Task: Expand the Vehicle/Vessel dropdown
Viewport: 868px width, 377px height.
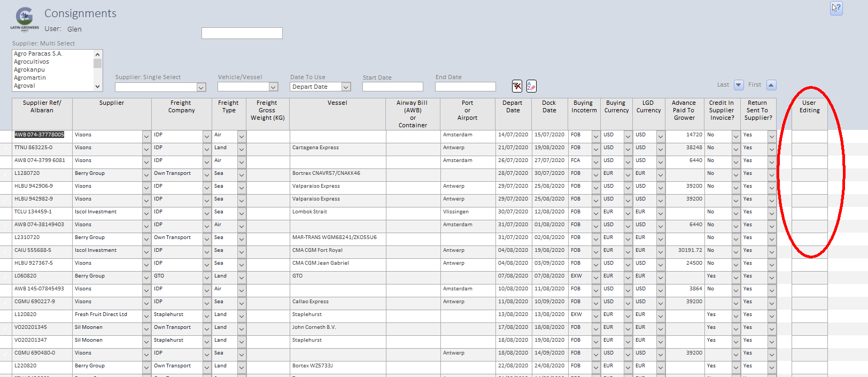Action: click(273, 87)
